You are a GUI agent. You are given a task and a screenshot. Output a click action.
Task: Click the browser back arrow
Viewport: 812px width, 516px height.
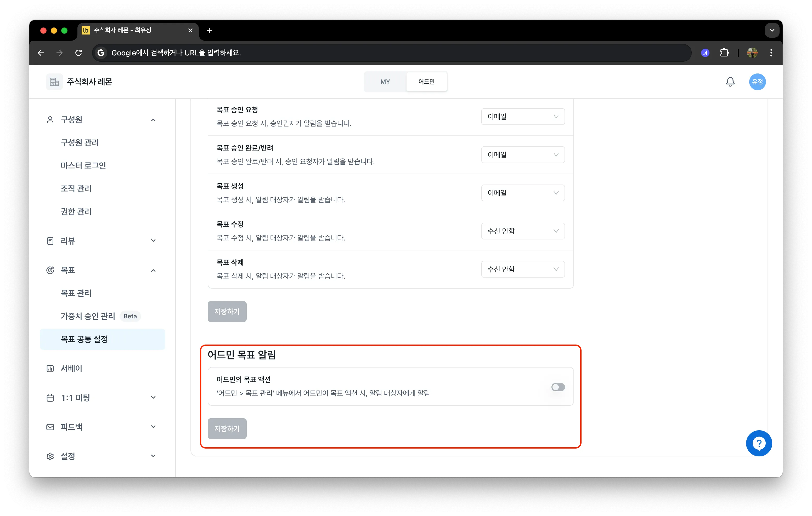pos(41,53)
